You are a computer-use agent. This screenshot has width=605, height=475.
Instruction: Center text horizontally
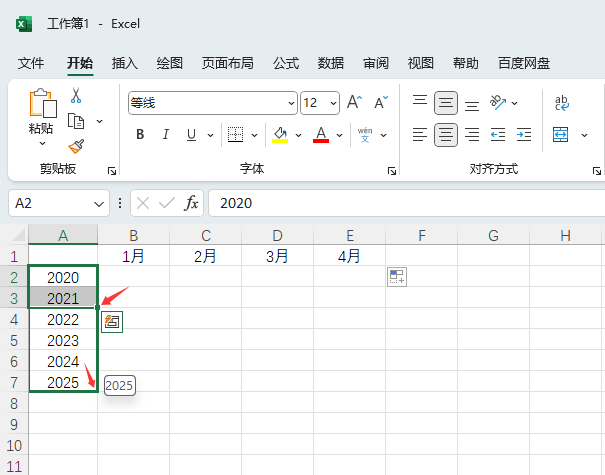[x=446, y=135]
